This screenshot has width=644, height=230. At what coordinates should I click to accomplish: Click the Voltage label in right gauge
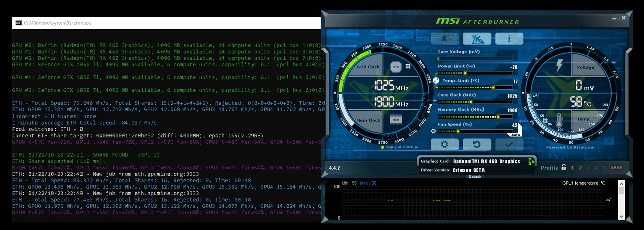(585, 67)
